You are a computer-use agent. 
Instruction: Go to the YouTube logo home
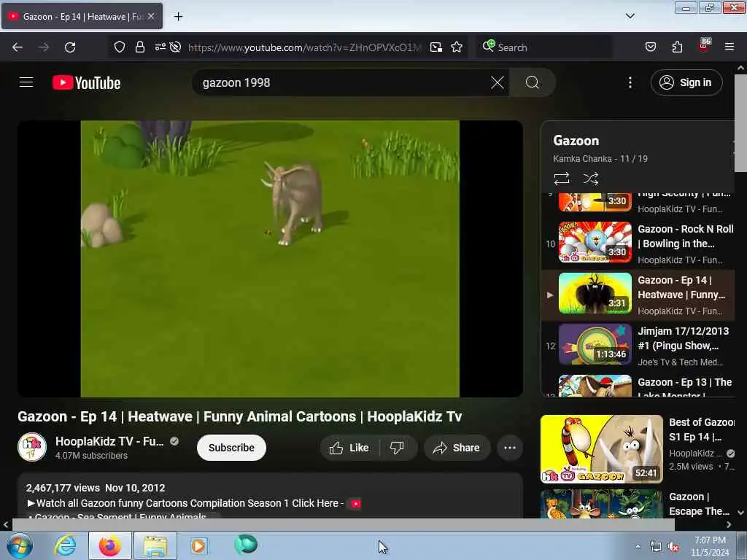point(86,83)
